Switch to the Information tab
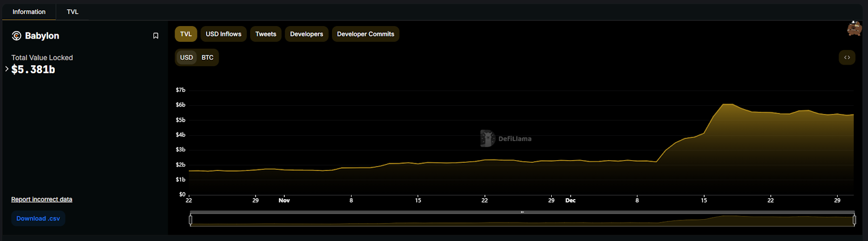Screen dimensions: 868x241 click(29, 12)
